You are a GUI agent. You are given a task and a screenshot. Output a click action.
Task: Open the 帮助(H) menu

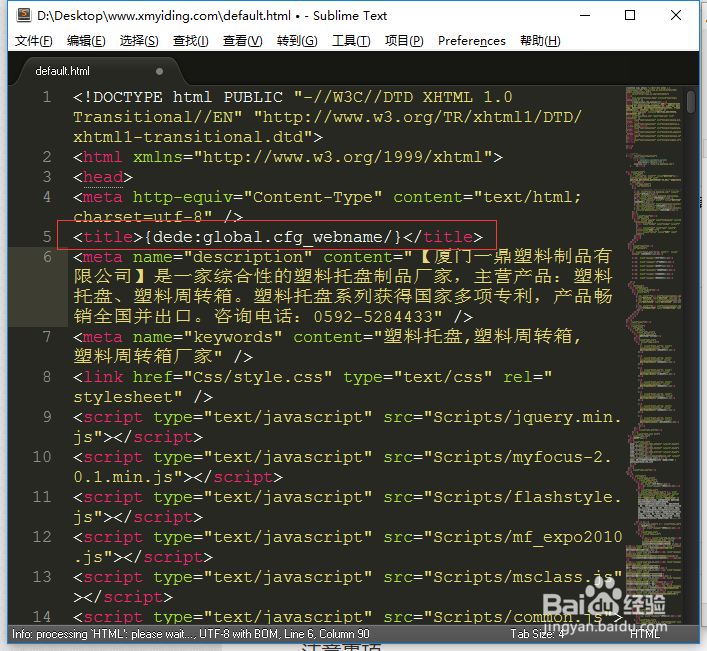[x=540, y=41]
